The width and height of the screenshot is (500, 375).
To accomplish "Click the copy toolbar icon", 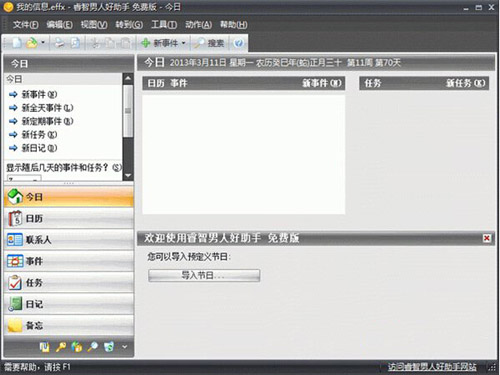I will [x=110, y=43].
